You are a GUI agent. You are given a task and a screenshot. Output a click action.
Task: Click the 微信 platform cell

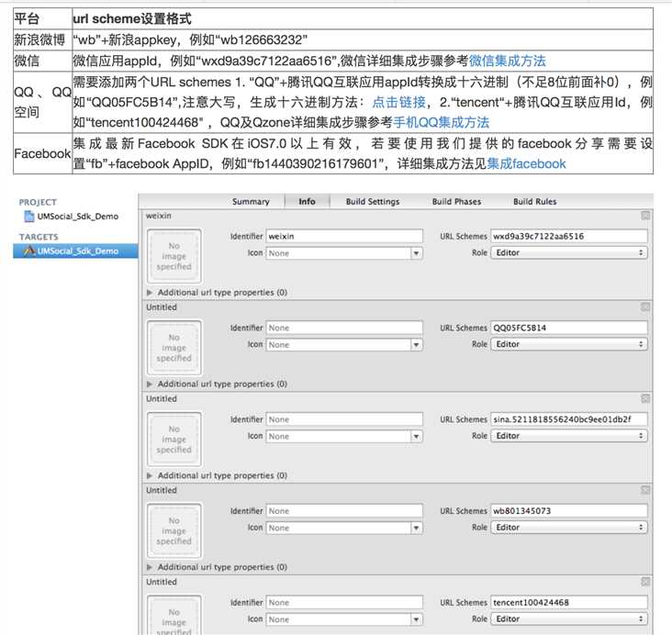tap(42, 61)
